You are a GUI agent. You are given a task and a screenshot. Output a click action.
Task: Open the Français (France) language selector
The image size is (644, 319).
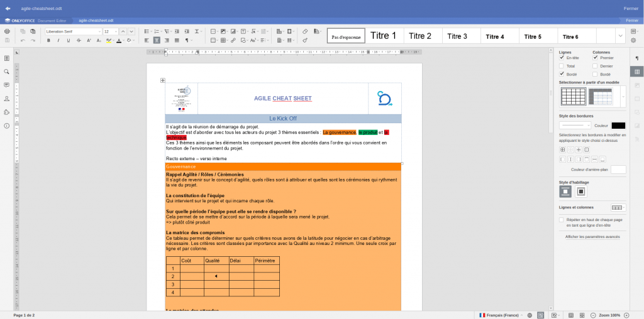pyautogui.click(x=501, y=315)
